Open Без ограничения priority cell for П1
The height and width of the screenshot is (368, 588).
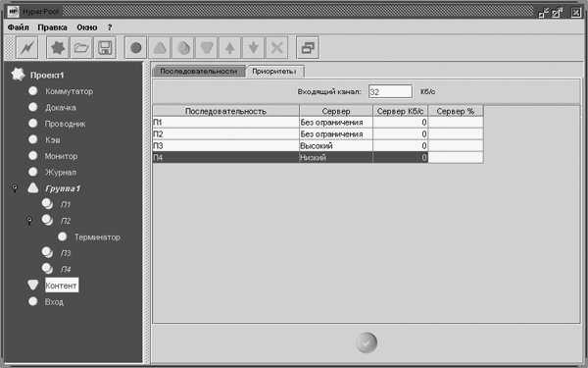336,123
